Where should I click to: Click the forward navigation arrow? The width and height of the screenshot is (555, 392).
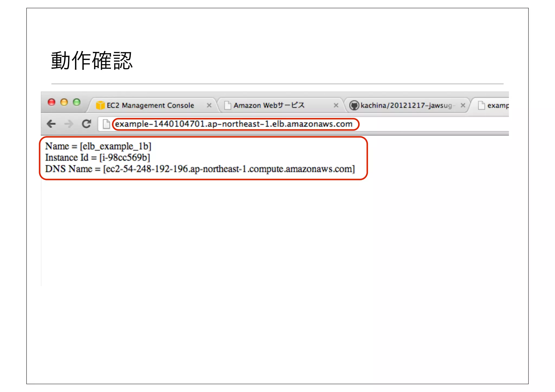pyautogui.click(x=69, y=124)
